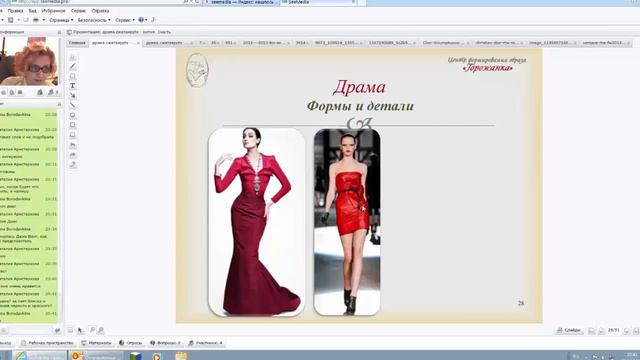Screen dimensions: 640x360
Task: Select the arrow pointer tool in the side toolbar
Action: tap(73, 96)
